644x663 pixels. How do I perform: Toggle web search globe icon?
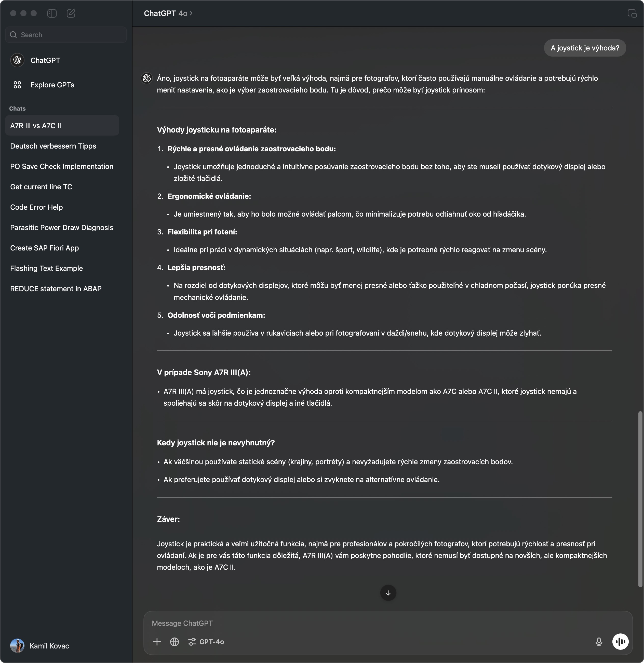coord(174,641)
